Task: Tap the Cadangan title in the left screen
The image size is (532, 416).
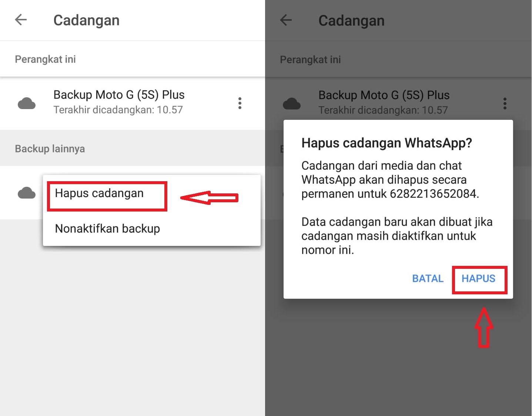Action: [x=86, y=20]
